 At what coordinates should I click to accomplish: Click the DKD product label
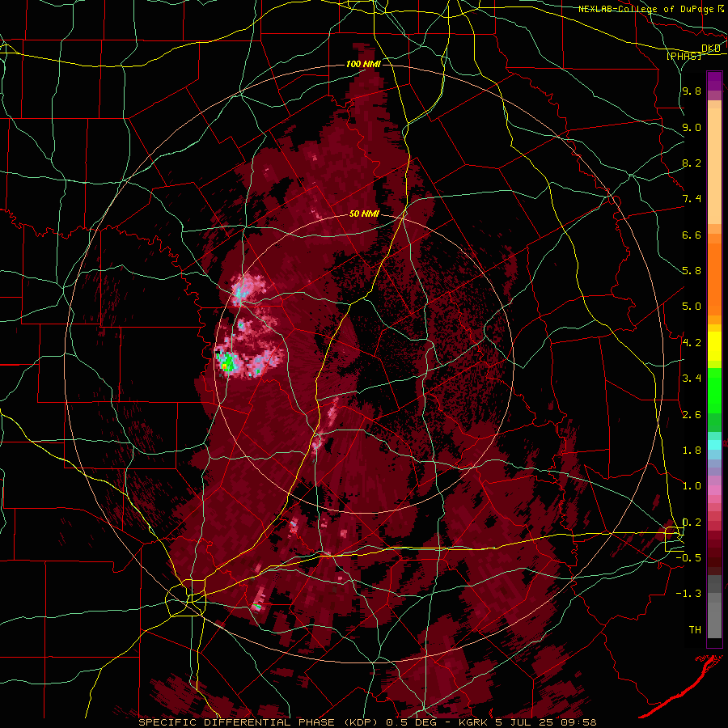pyautogui.click(x=711, y=49)
